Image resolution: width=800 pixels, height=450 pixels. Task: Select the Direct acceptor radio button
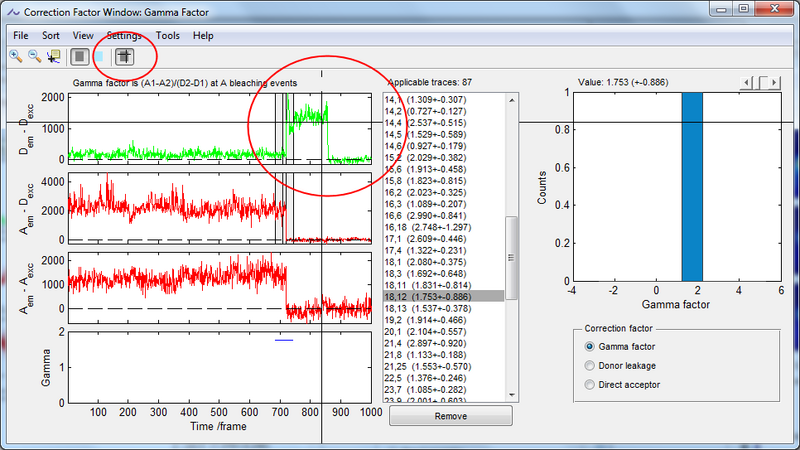589,384
